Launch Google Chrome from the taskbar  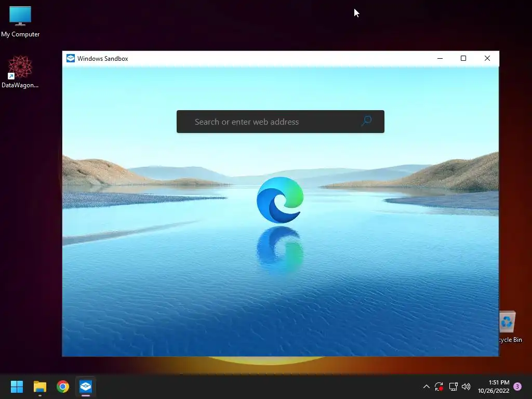[x=63, y=387]
